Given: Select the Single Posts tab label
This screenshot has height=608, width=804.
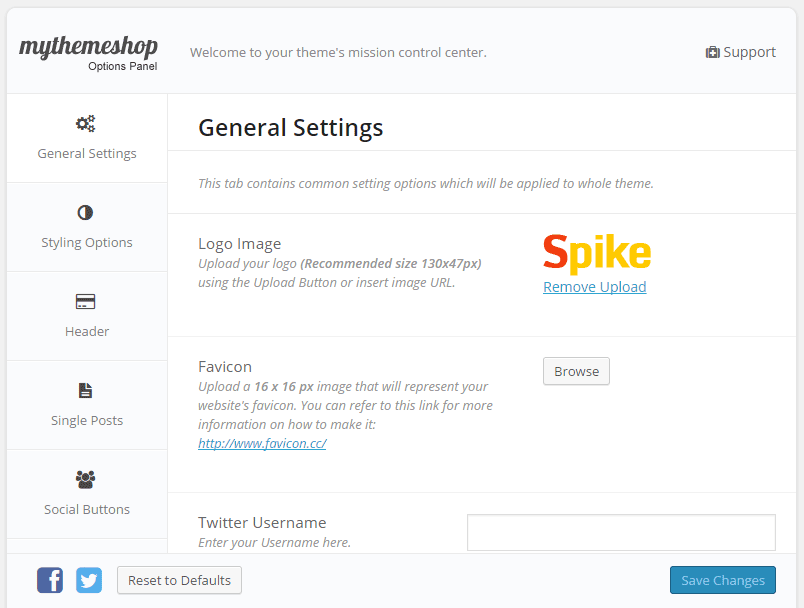Looking at the screenshot, I should coord(87,421).
